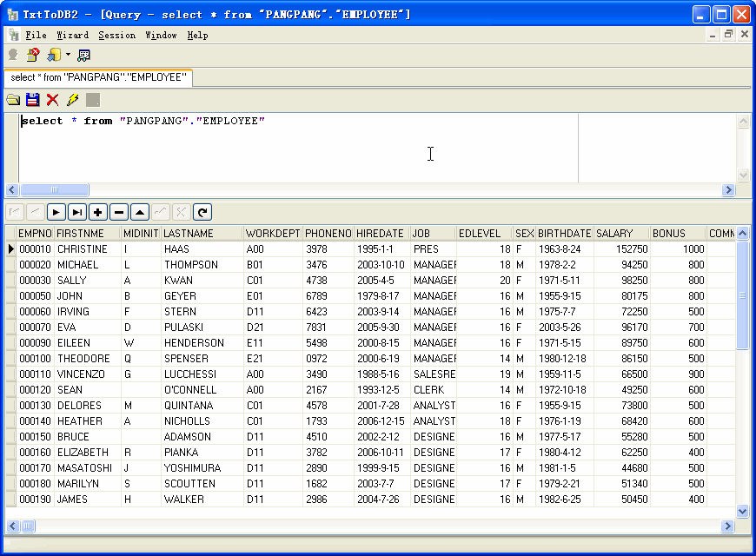
Task: Insert a new record with the plus button
Action: pyautogui.click(x=98, y=212)
